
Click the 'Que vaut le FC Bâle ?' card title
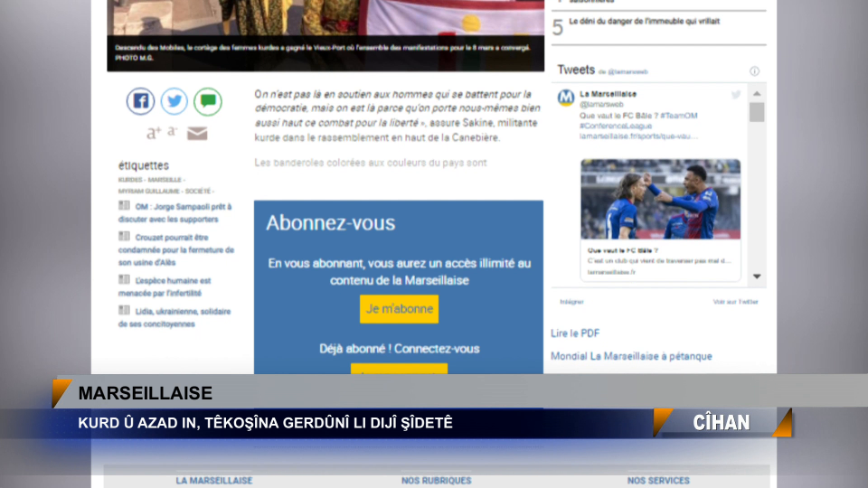(623, 250)
